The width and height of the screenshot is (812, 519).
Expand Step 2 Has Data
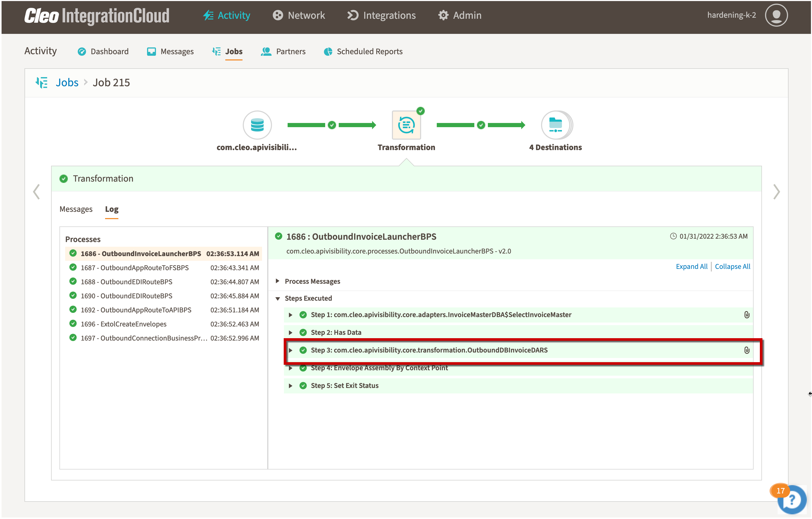290,333
